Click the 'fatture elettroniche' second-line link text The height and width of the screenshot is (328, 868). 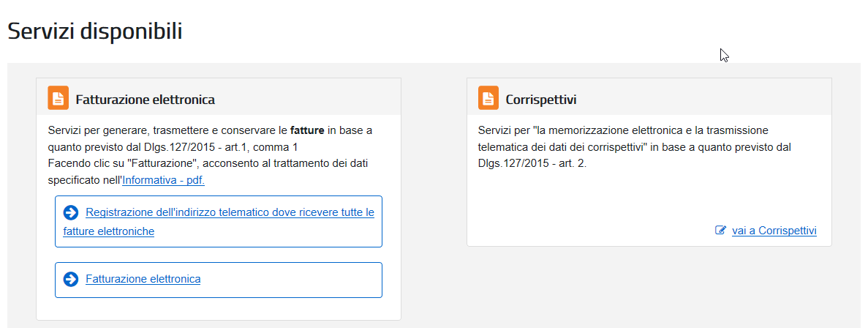pyautogui.click(x=108, y=231)
